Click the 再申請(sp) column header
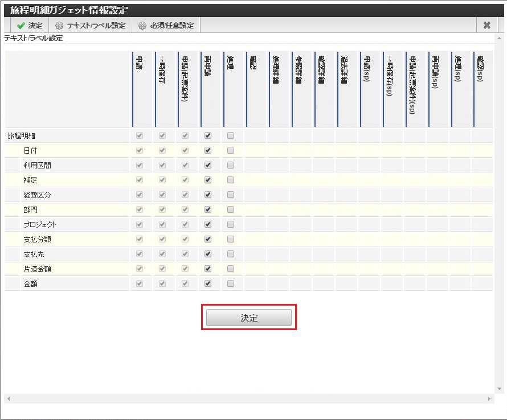 438,89
